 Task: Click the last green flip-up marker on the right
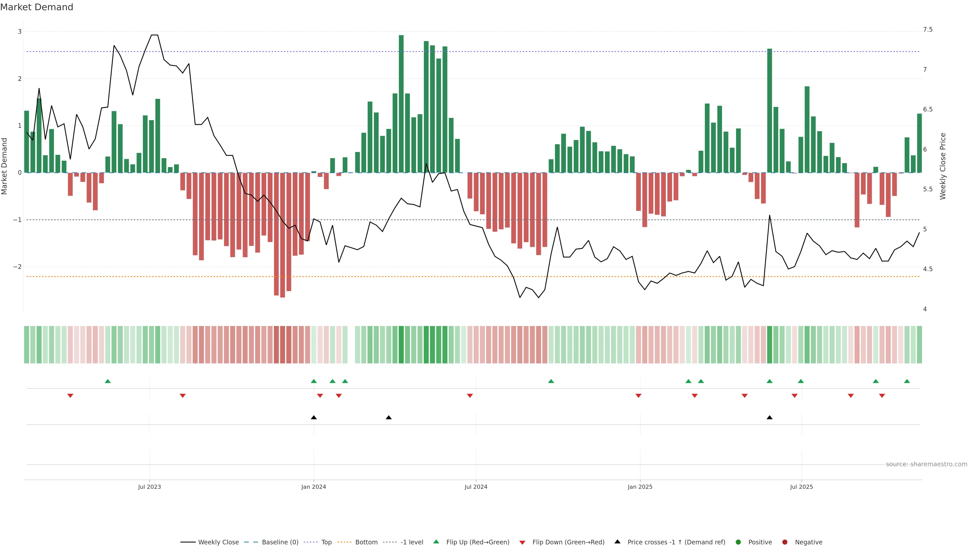click(x=907, y=381)
